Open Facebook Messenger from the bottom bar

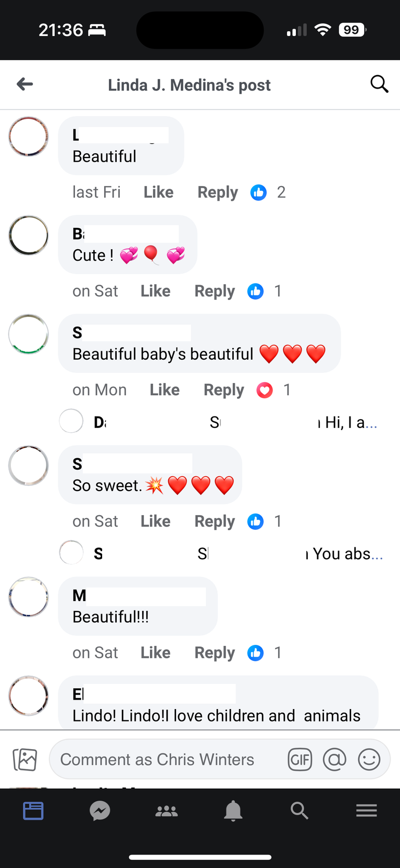tap(99, 811)
